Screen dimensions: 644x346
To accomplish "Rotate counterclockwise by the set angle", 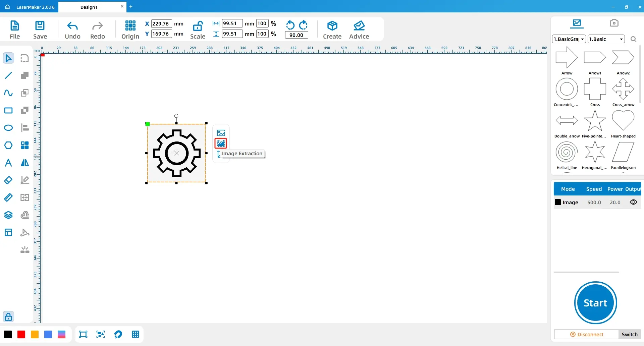I will click(x=290, y=25).
